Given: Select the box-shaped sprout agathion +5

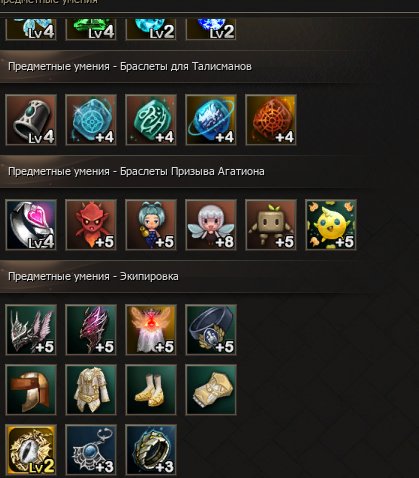Looking at the screenshot, I should pyautogui.click(x=271, y=225).
